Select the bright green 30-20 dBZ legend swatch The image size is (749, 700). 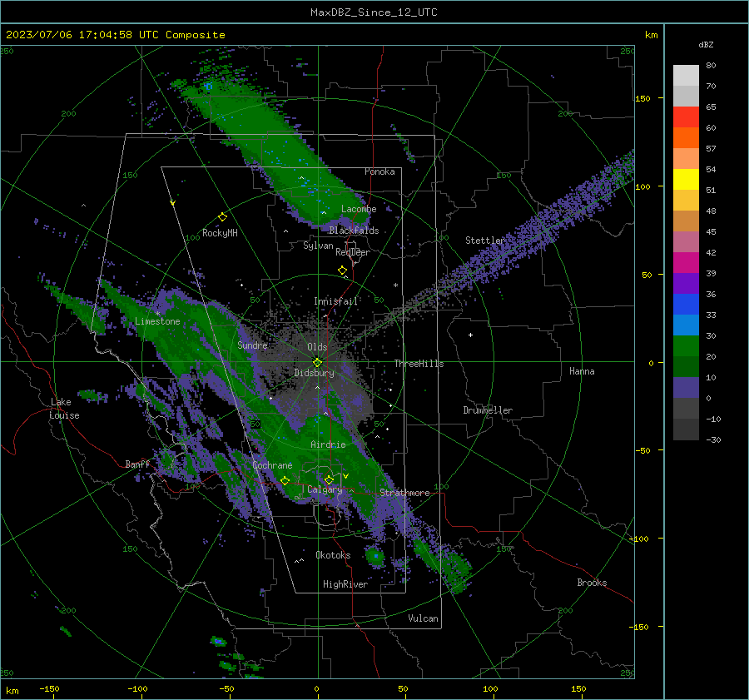pos(686,346)
